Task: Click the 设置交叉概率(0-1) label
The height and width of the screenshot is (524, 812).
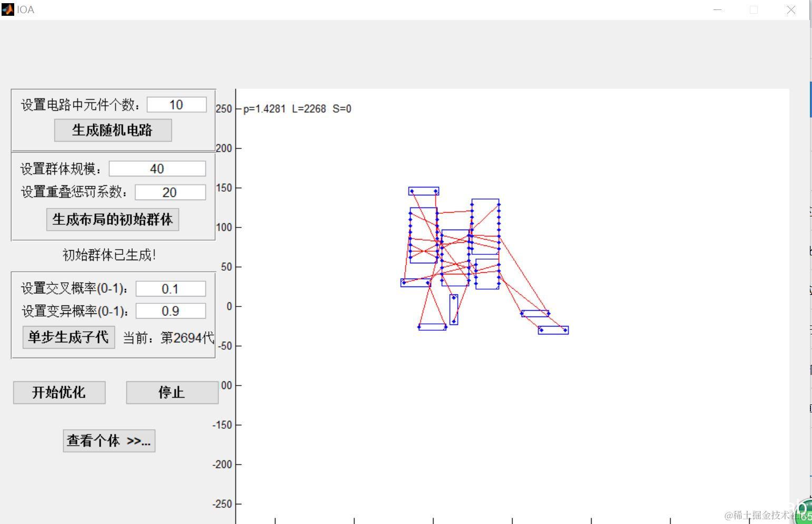Action: tap(75, 289)
